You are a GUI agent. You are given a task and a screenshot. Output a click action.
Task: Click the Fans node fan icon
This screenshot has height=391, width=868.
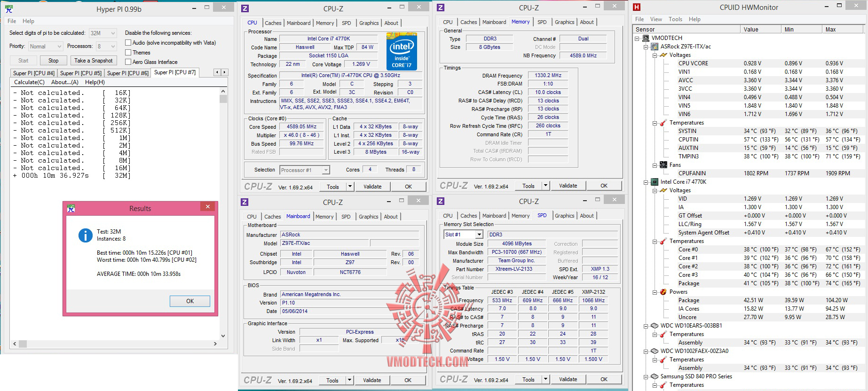click(663, 165)
